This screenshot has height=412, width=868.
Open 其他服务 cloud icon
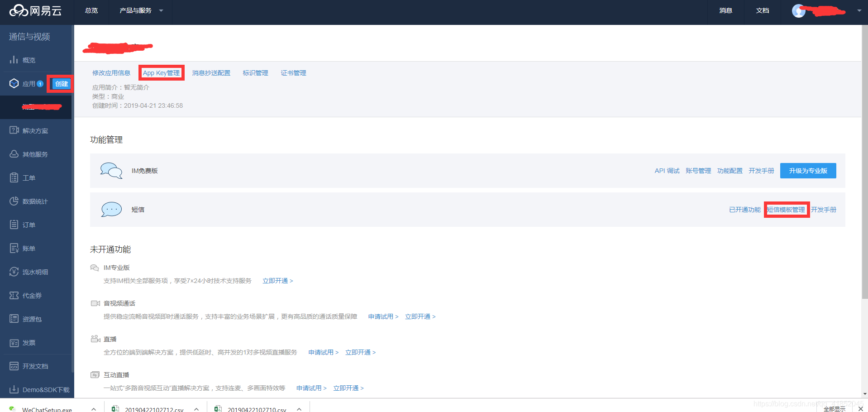coord(14,154)
